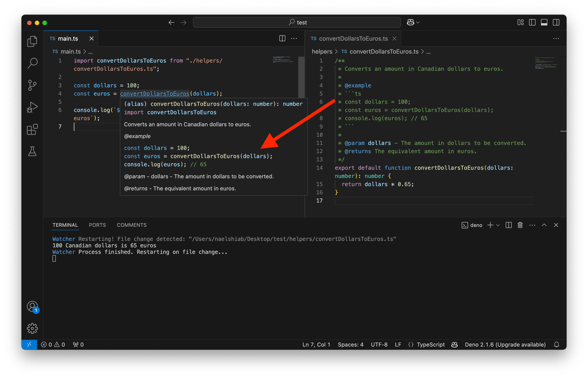Click Customize Layout icon
The height and width of the screenshot is (378, 588).
pyautogui.click(x=520, y=22)
